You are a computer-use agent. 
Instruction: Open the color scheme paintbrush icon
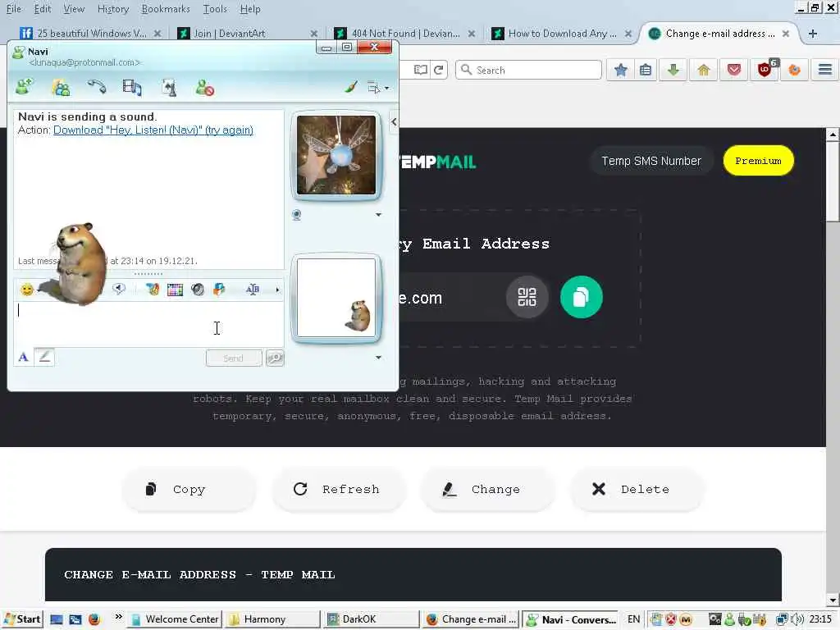click(x=351, y=87)
